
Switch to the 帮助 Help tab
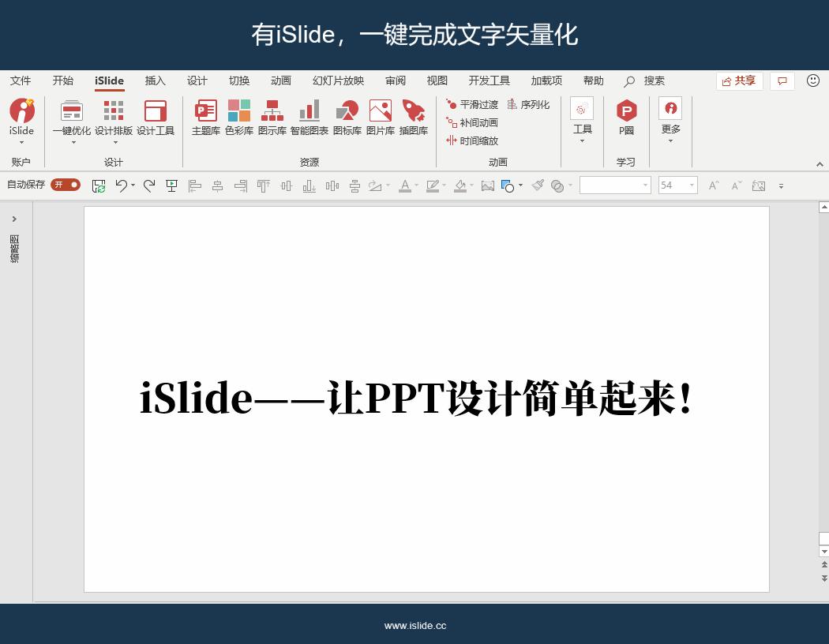pyautogui.click(x=593, y=80)
